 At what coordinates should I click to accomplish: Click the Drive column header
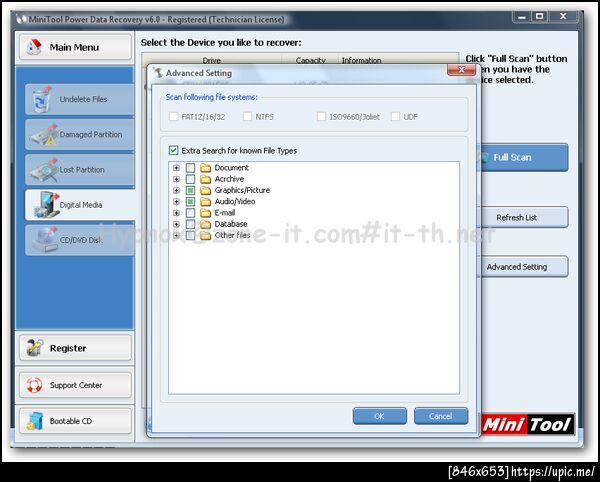[x=212, y=60]
